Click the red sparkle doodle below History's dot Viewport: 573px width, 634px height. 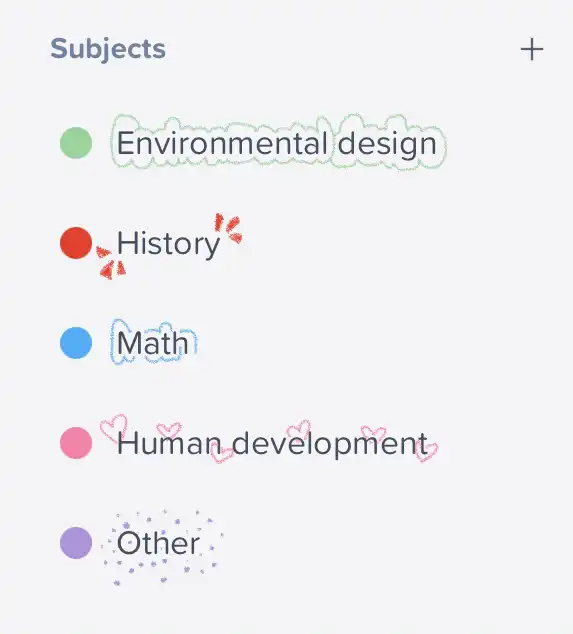click(110, 263)
